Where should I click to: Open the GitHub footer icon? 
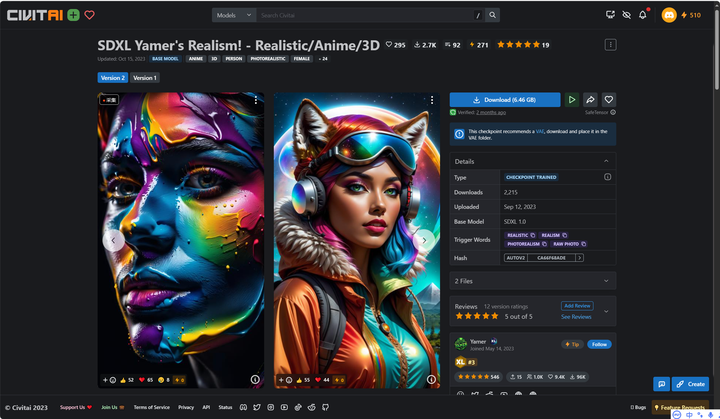click(x=326, y=408)
